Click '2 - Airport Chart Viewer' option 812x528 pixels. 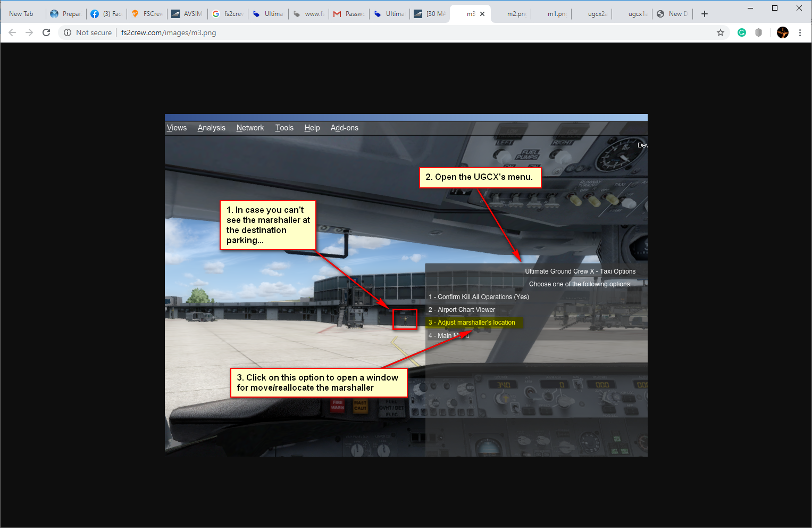pos(462,310)
